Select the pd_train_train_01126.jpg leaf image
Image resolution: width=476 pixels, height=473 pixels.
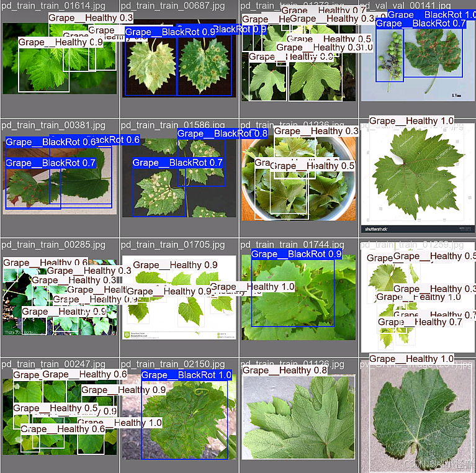(299, 417)
